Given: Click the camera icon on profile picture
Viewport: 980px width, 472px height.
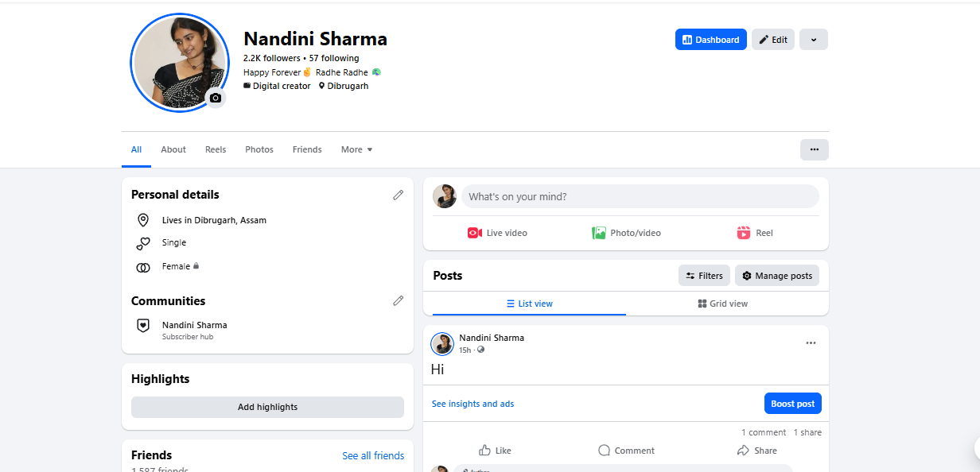Looking at the screenshot, I should tap(216, 98).
